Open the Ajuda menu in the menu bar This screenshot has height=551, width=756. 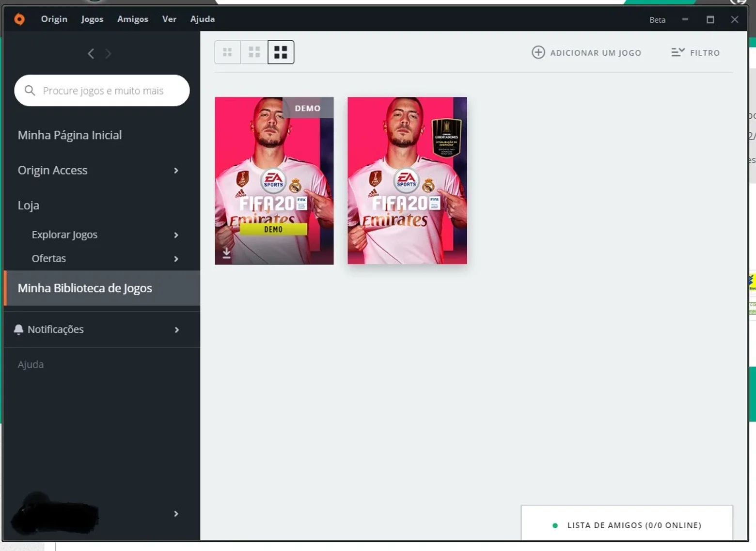203,19
